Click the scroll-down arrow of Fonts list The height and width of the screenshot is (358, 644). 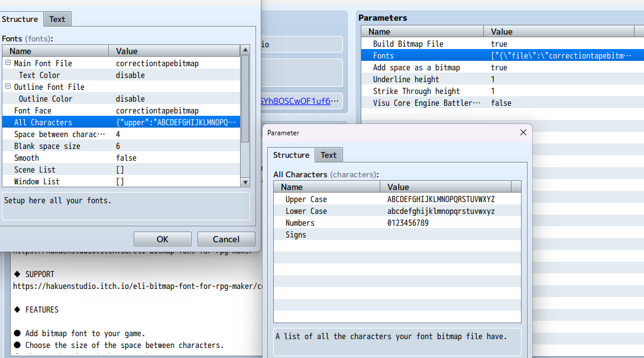245,182
